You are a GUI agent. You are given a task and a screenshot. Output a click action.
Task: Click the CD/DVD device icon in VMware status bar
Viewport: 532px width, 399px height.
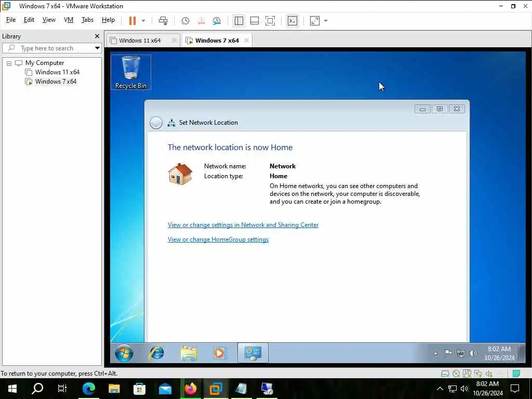456,374
